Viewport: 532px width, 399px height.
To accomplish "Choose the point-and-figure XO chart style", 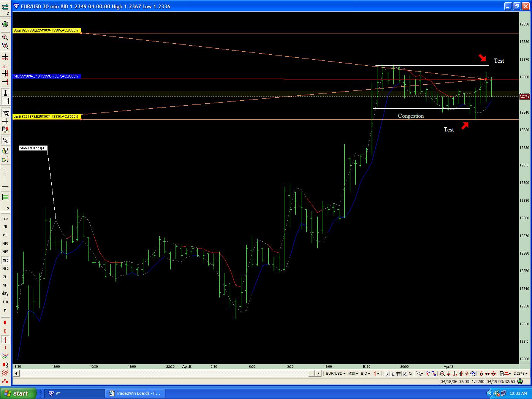I will 5,372.
